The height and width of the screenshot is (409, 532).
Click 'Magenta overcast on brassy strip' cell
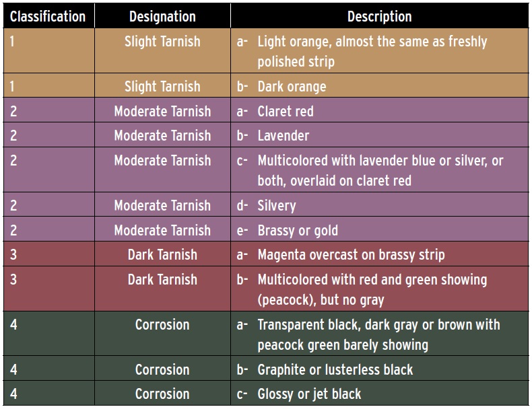(379, 254)
